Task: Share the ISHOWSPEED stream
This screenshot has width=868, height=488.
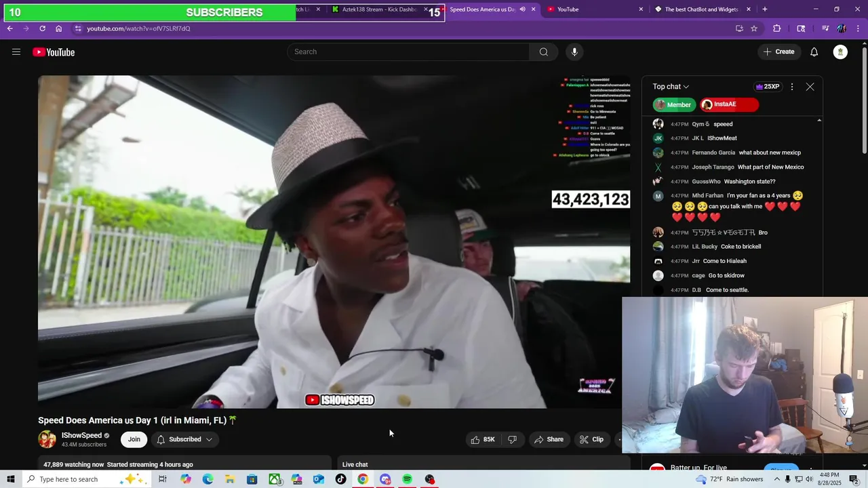Action: click(549, 439)
